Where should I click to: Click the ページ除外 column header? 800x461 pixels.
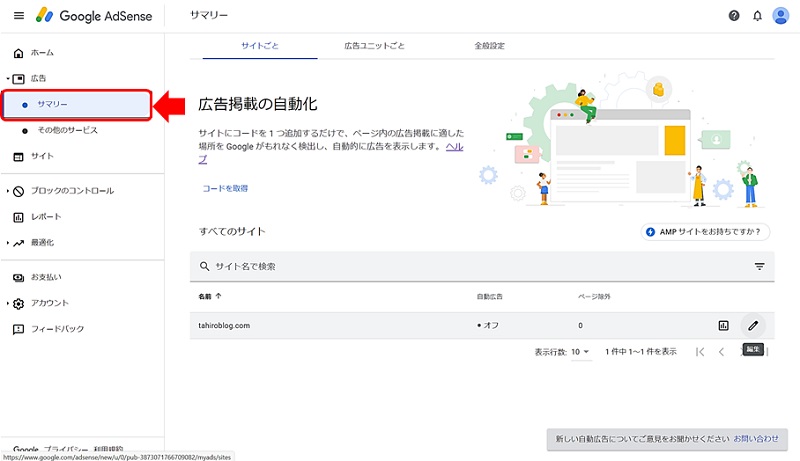(594, 296)
